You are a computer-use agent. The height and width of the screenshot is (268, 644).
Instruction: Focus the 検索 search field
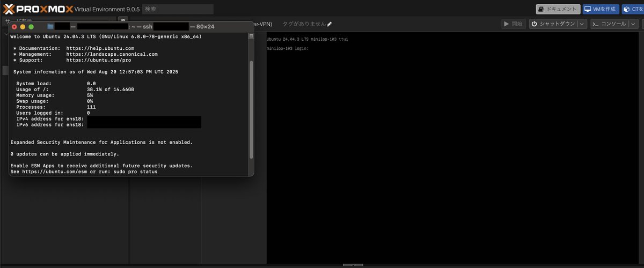pos(178,9)
